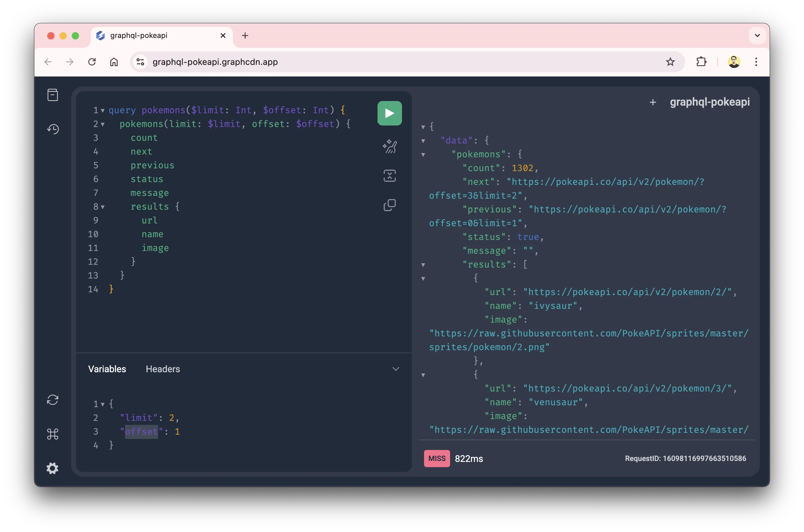Bookmark this page with star icon
The width and height of the screenshot is (804, 532).
670,62
